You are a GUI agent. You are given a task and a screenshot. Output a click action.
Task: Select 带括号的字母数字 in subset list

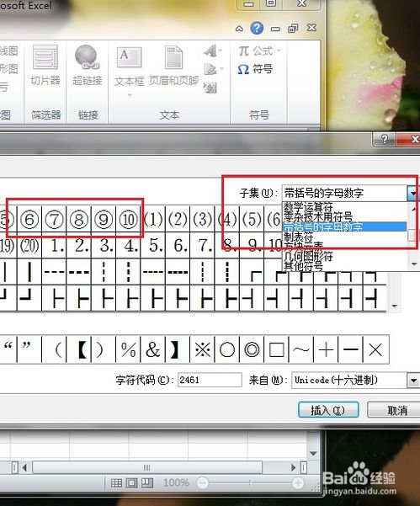344,226
